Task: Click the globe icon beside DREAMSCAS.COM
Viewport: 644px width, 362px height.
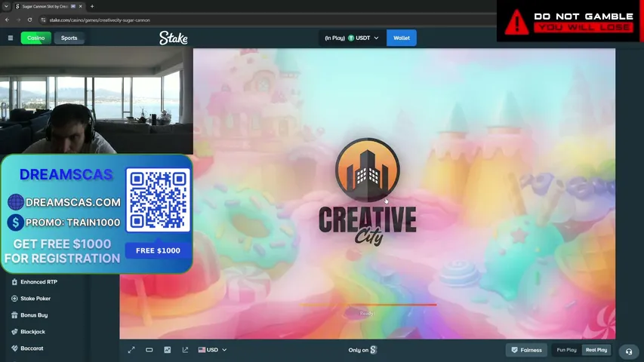Action: coord(16,202)
